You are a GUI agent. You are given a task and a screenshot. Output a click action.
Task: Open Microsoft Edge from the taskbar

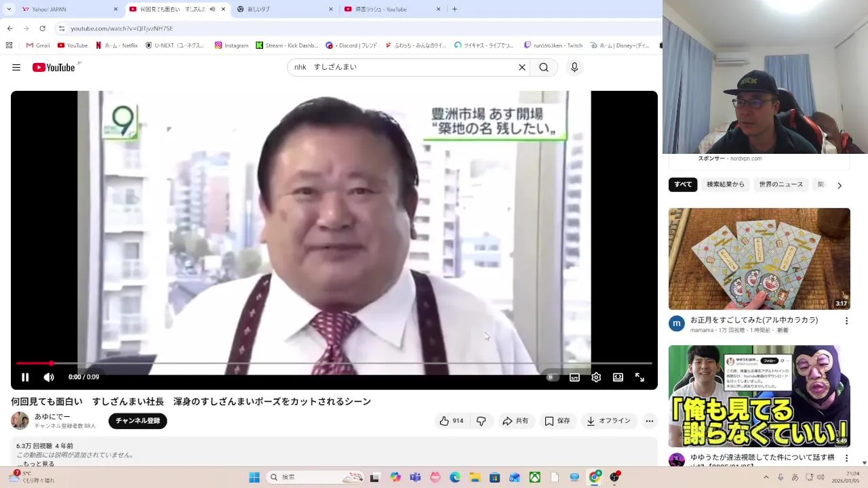[x=455, y=477]
